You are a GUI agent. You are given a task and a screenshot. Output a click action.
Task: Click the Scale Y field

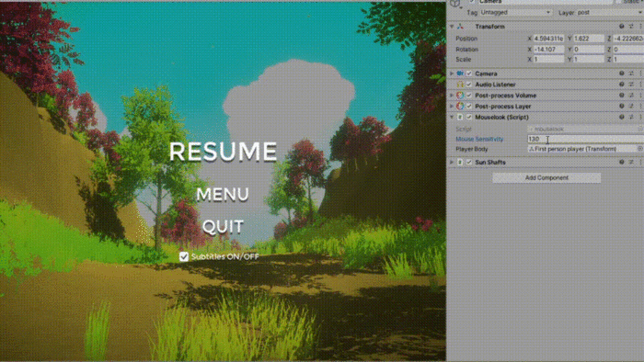coord(589,60)
